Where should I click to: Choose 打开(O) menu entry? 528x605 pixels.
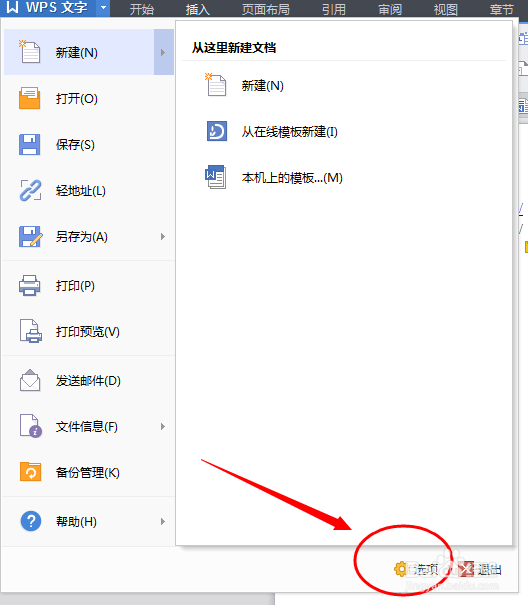89,98
